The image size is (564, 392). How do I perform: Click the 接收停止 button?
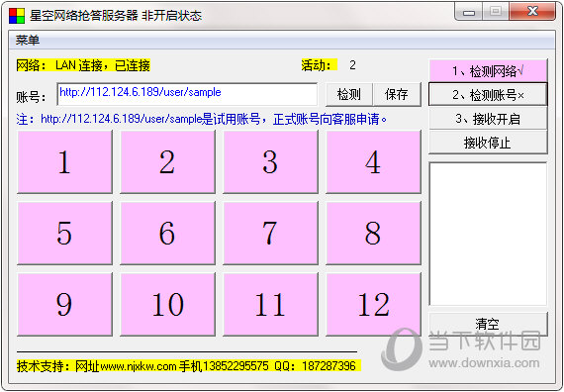pyautogui.click(x=488, y=143)
